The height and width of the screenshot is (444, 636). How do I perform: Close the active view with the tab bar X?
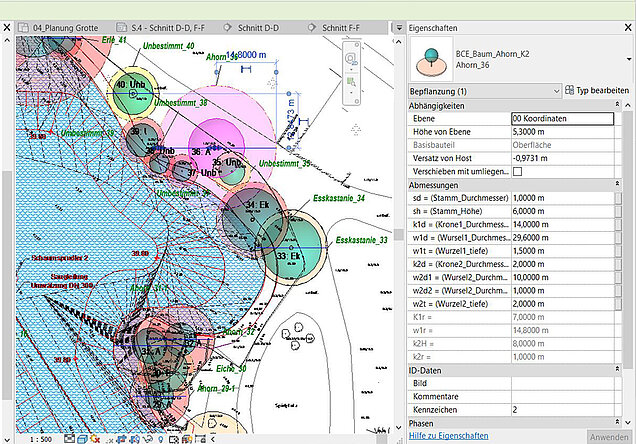tap(7, 28)
